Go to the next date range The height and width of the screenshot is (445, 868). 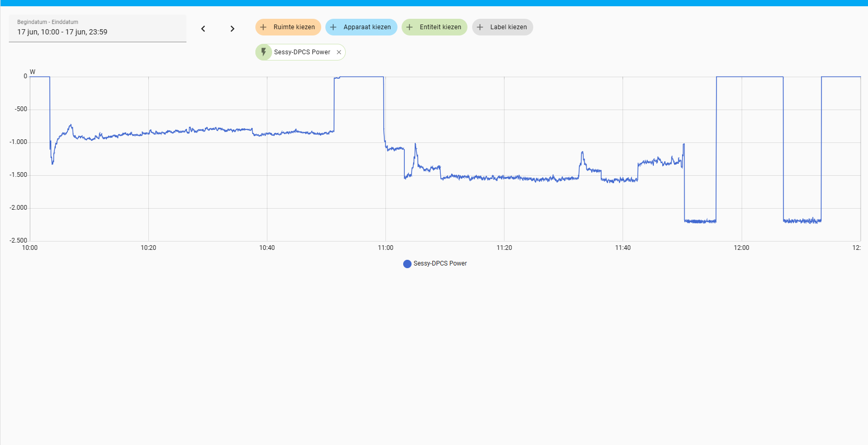point(232,29)
